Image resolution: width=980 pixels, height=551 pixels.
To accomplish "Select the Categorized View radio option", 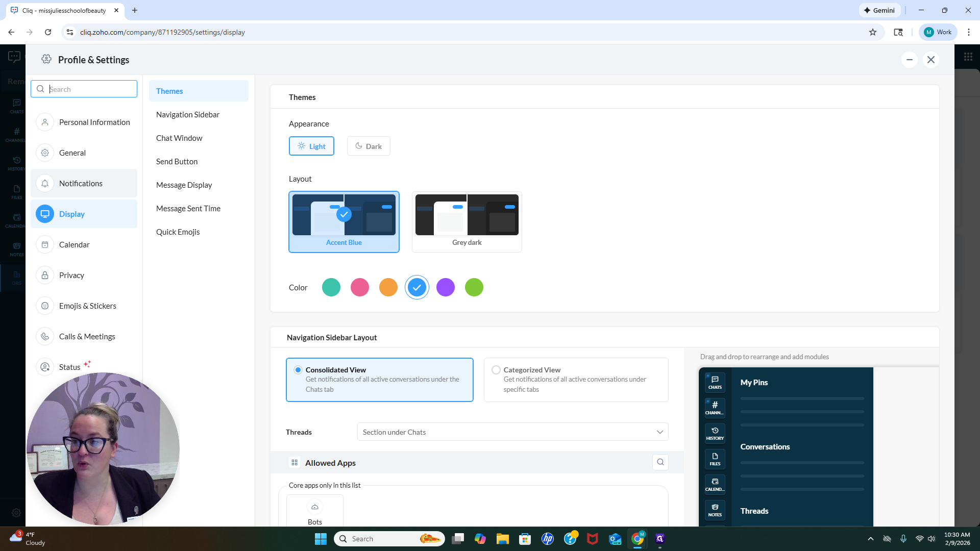I will tap(496, 370).
